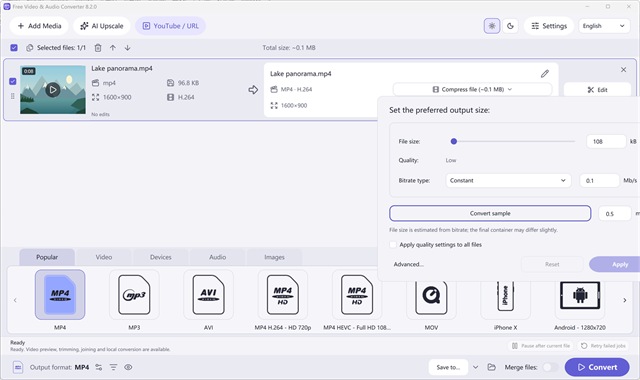Click the Add Media button
The height and width of the screenshot is (380, 640).
tap(39, 26)
